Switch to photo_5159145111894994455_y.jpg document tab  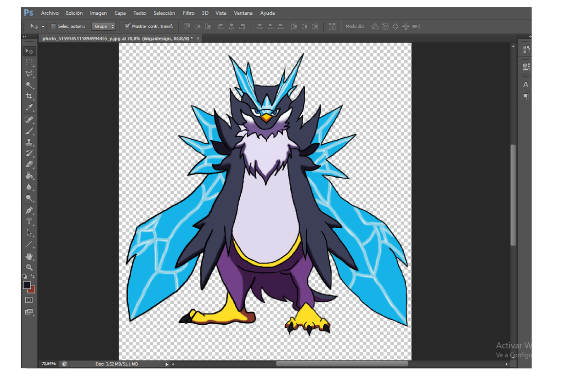(x=117, y=39)
